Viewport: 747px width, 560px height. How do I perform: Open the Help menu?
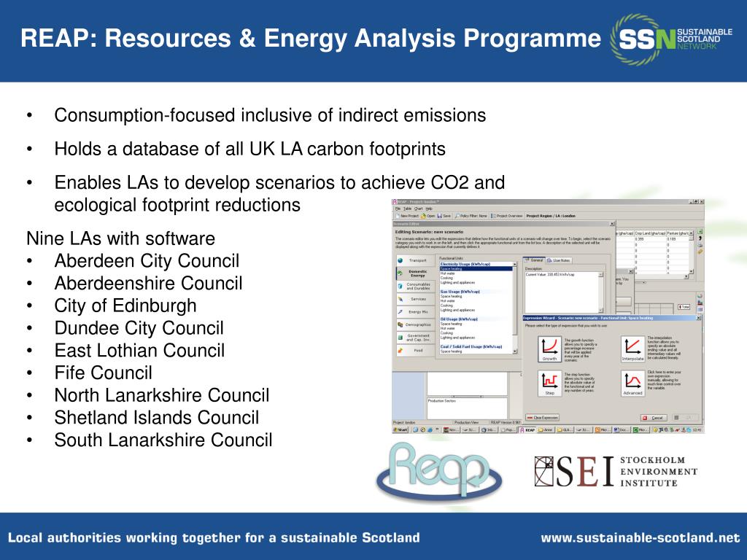tap(429, 209)
